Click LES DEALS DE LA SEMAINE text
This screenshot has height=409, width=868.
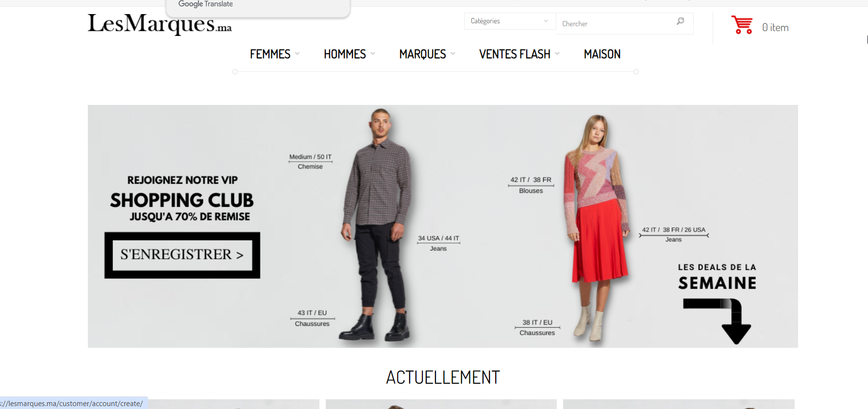coord(717,276)
